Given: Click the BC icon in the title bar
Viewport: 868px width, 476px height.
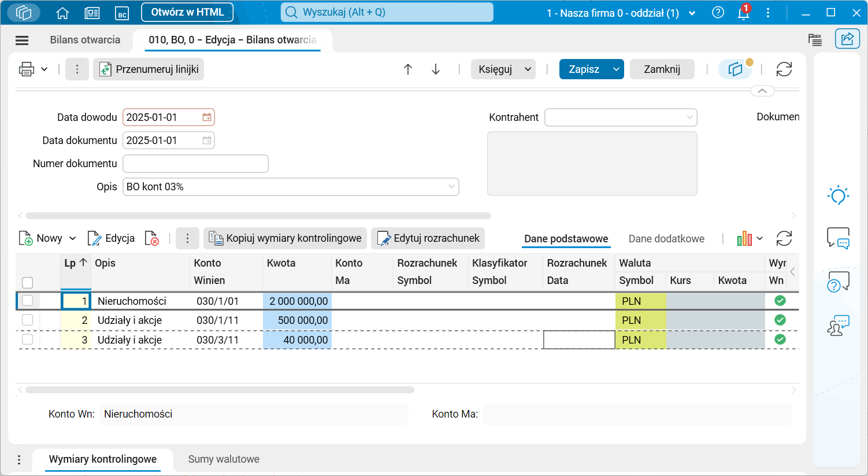Looking at the screenshot, I should coord(122,13).
